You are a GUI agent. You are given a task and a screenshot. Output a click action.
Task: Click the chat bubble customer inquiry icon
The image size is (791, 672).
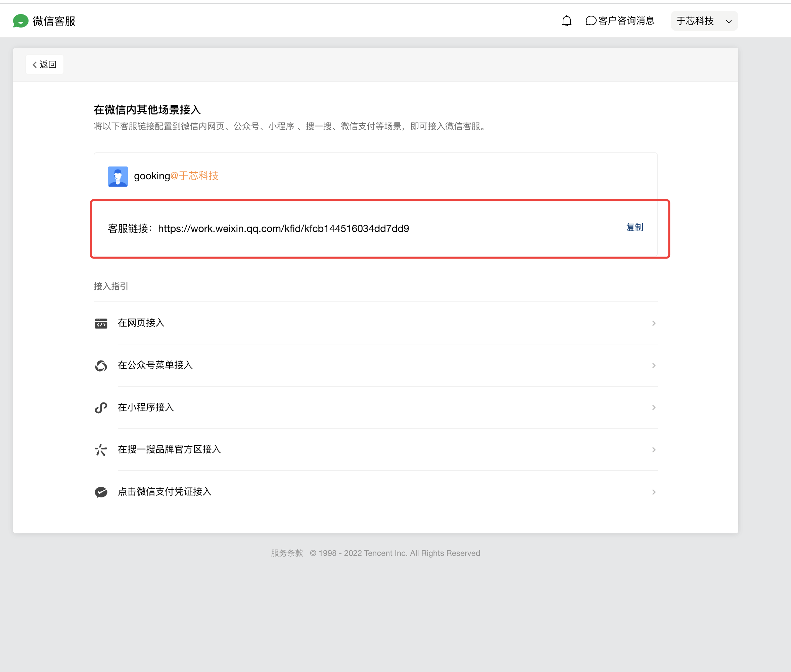tap(591, 21)
